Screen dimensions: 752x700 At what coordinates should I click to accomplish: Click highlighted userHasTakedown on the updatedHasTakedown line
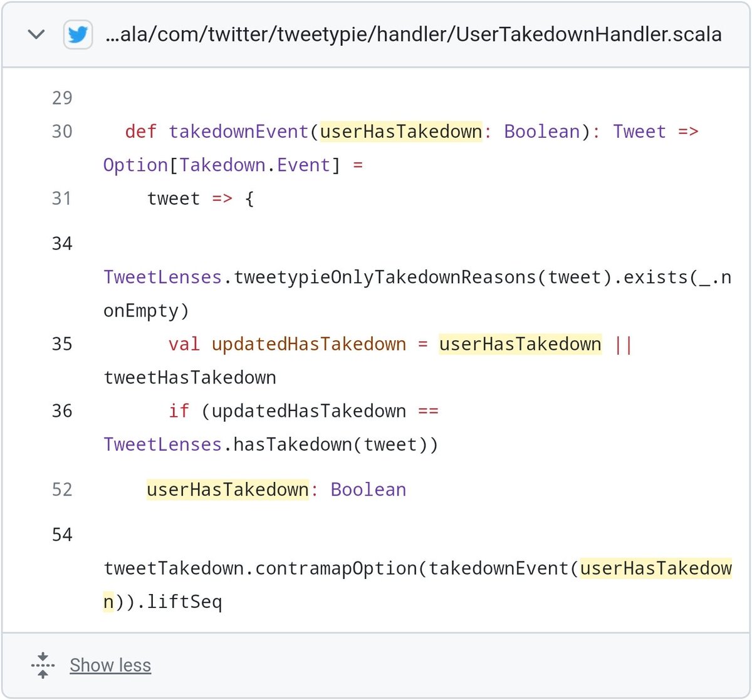(520, 344)
